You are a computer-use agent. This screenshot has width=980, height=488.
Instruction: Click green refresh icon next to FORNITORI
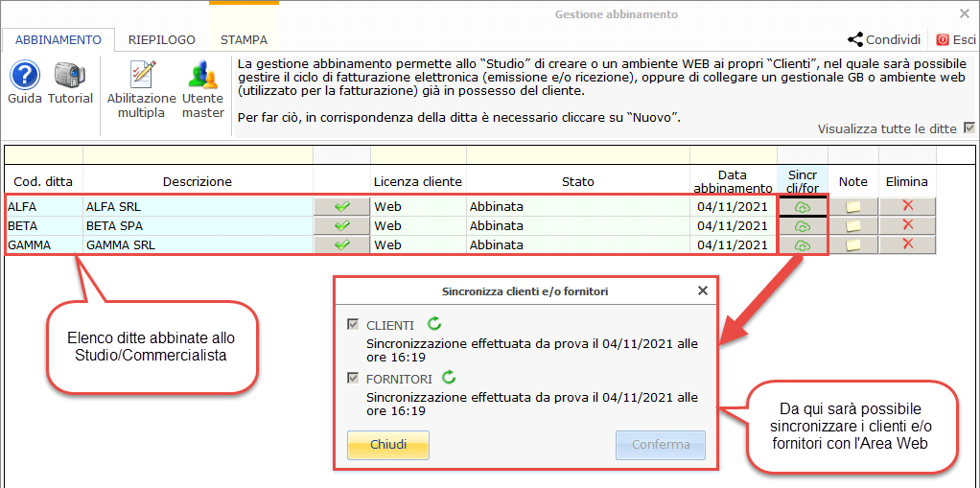tap(449, 378)
